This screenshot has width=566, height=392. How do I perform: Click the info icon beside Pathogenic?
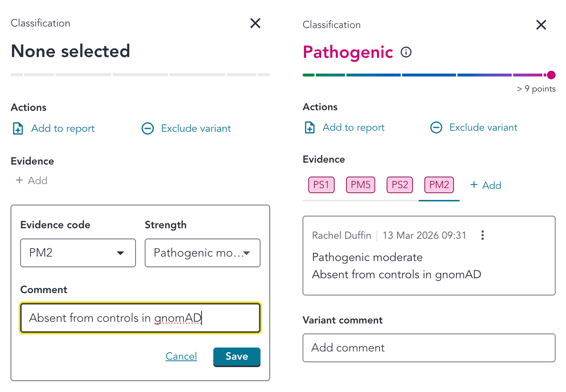[406, 52]
